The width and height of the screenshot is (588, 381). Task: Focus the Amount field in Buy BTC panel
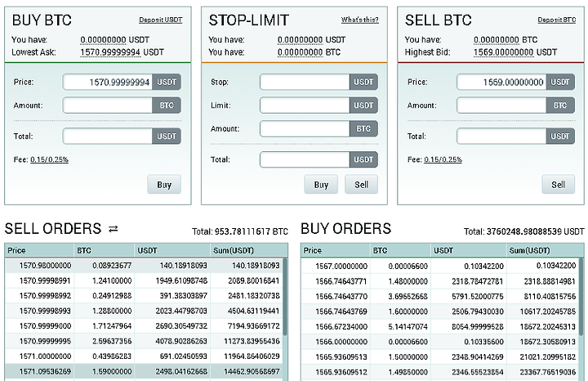(108, 105)
